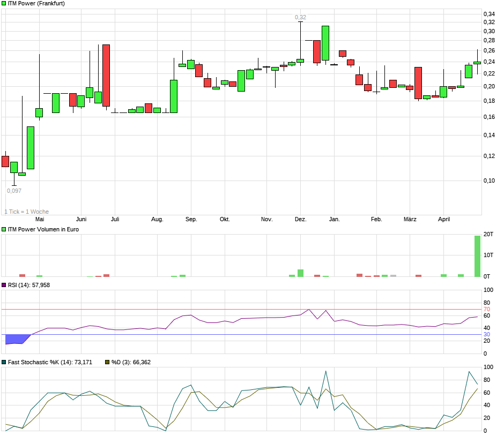This screenshot has width=504, height=436.
Task: Click the 0,097 low price annotation
Action: click(x=14, y=191)
